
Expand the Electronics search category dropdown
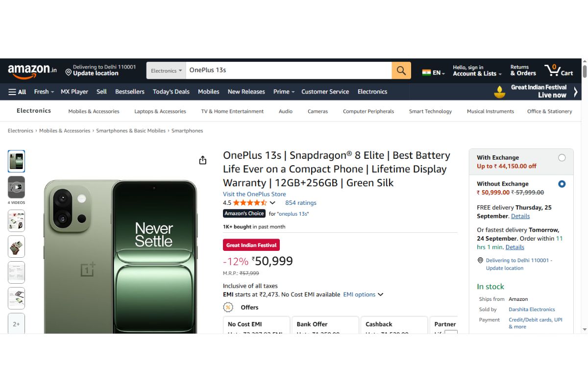166,70
